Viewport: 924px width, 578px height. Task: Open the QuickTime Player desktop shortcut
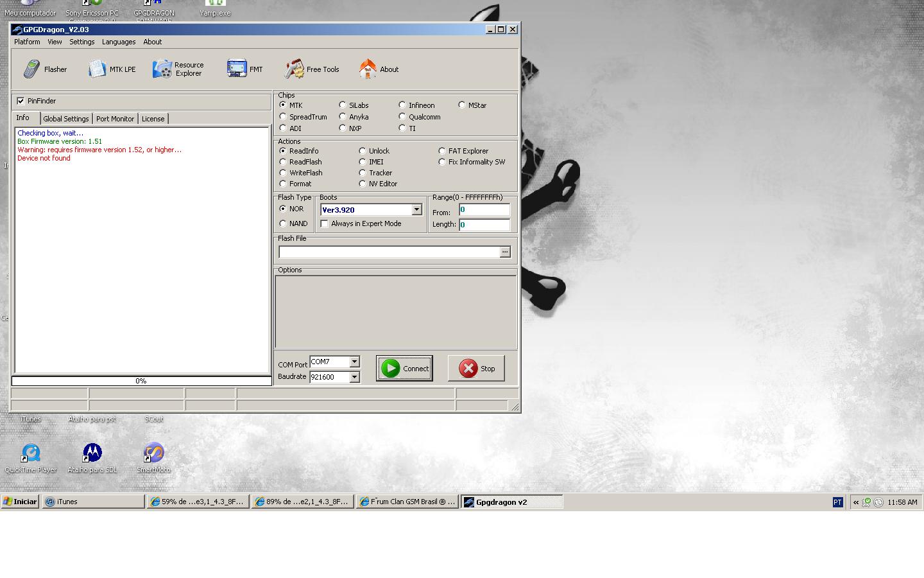(x=30, y=458)
